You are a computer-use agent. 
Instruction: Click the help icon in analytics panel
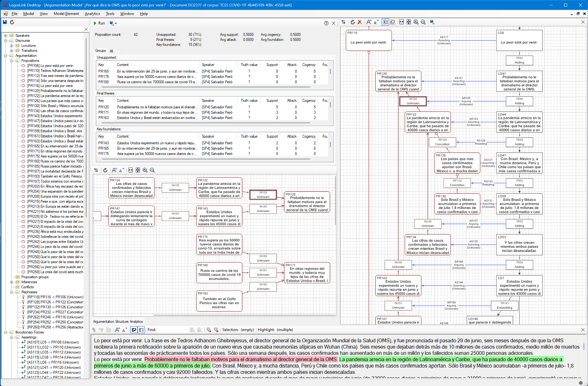(326, 23)
